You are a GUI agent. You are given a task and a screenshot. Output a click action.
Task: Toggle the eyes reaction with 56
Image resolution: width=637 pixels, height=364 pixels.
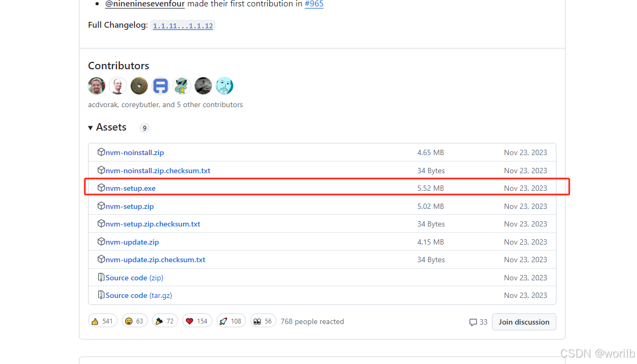click(x=263, y=321)
